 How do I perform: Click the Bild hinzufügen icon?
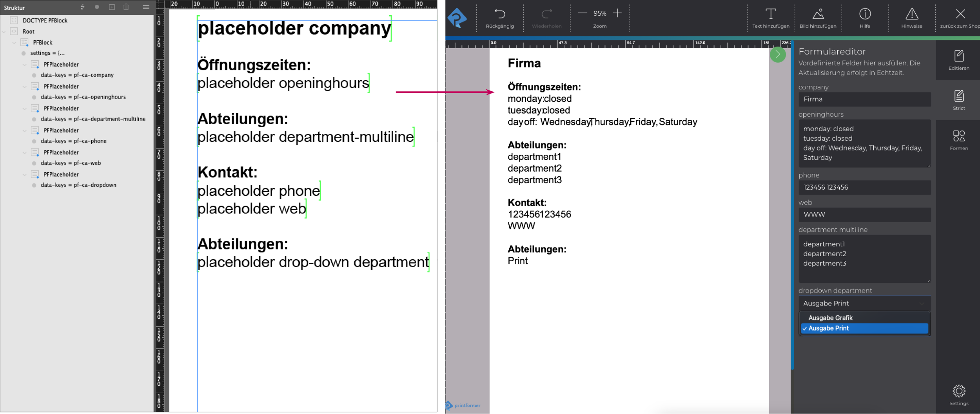click(x=818, y=14)
